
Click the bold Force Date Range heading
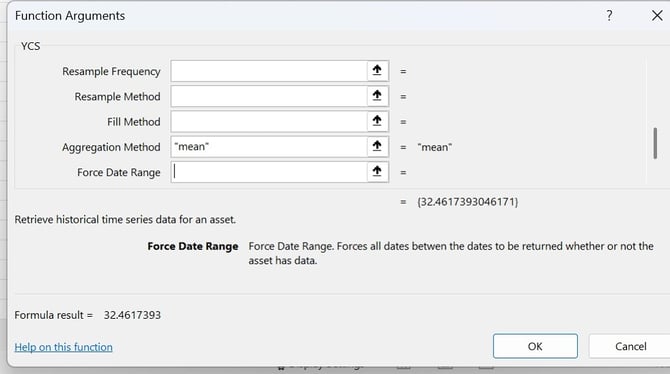[x=193, y=246]
